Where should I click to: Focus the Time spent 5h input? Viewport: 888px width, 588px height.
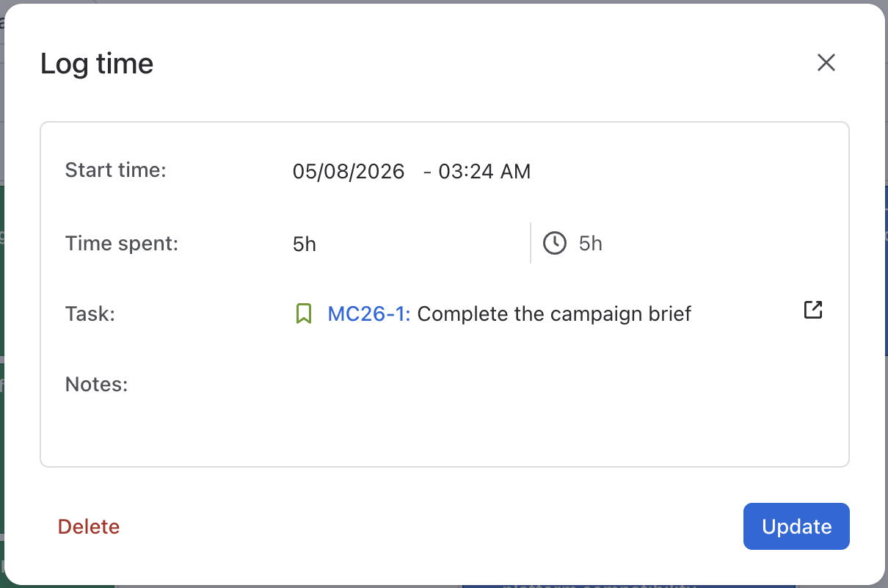point(407,244)
